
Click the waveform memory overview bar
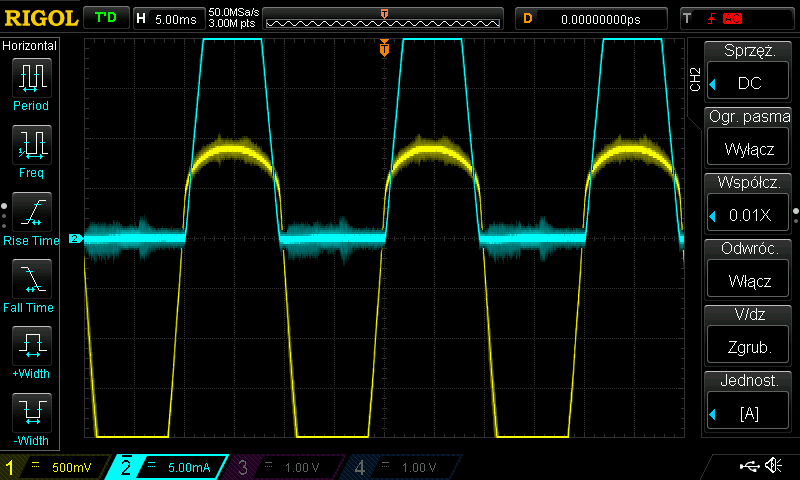[x=383, y=19]
